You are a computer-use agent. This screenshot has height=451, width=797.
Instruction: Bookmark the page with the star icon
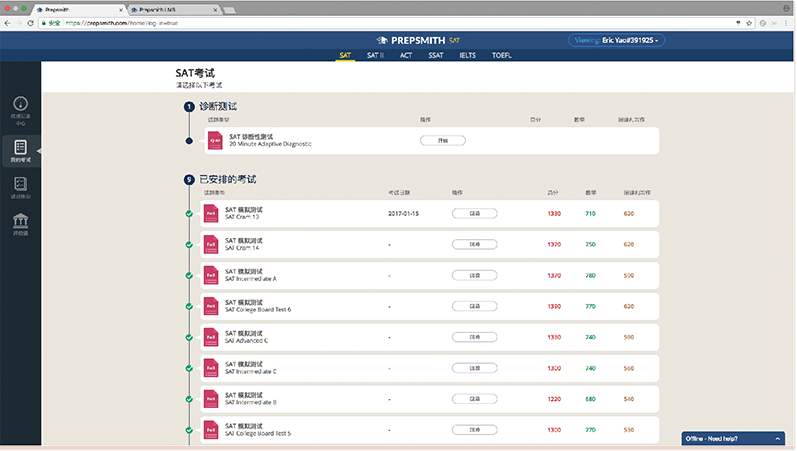[749, 23]
